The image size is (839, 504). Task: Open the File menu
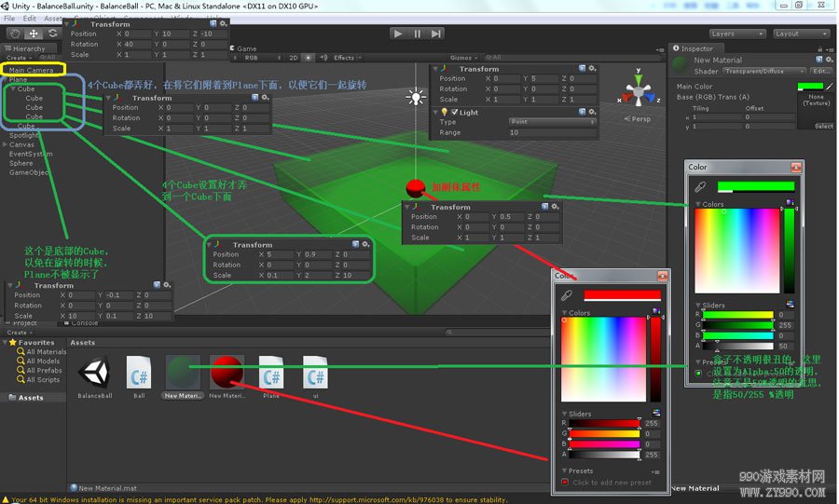pos(9,19)
